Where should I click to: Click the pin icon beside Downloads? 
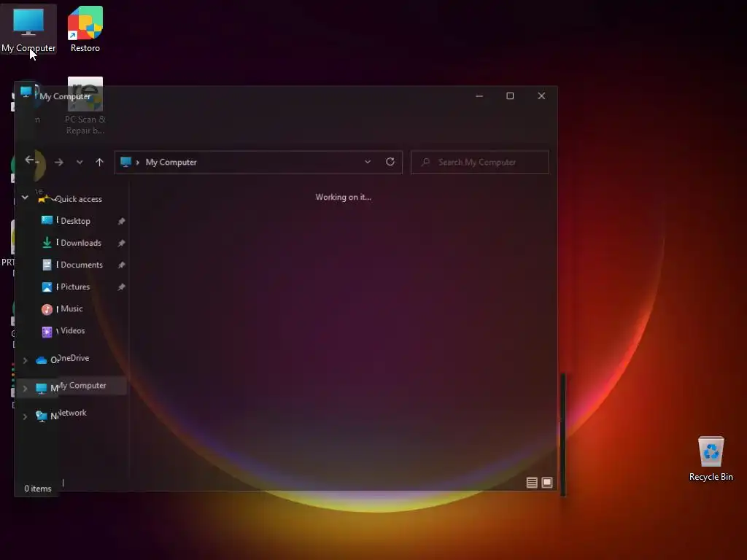122,243
